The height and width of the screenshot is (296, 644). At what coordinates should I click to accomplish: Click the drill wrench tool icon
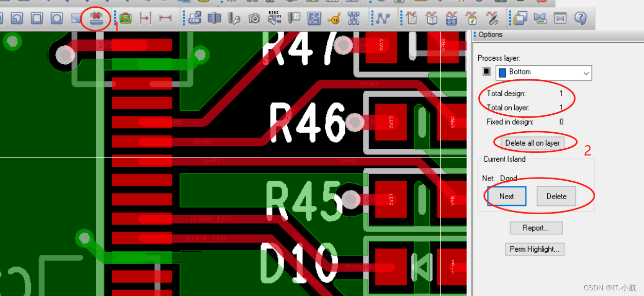[x=234, y=19]
